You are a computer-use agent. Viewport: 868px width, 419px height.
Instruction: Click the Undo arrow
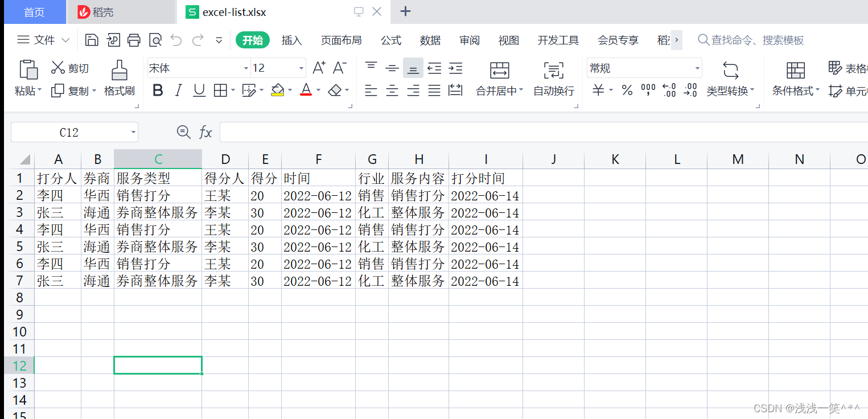pyautogui.click(x=176, y=40)
